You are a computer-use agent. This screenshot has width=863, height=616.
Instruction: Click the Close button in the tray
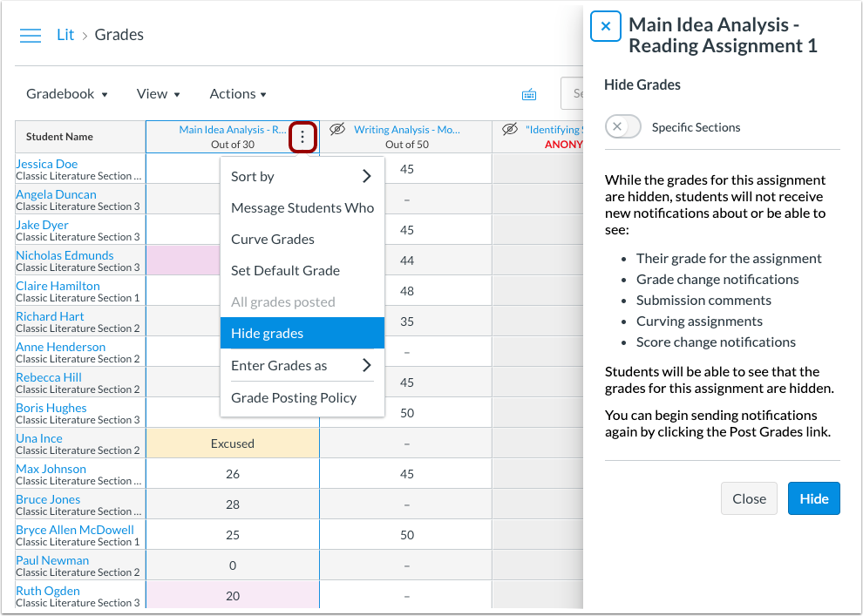click(x=749, y=498)
